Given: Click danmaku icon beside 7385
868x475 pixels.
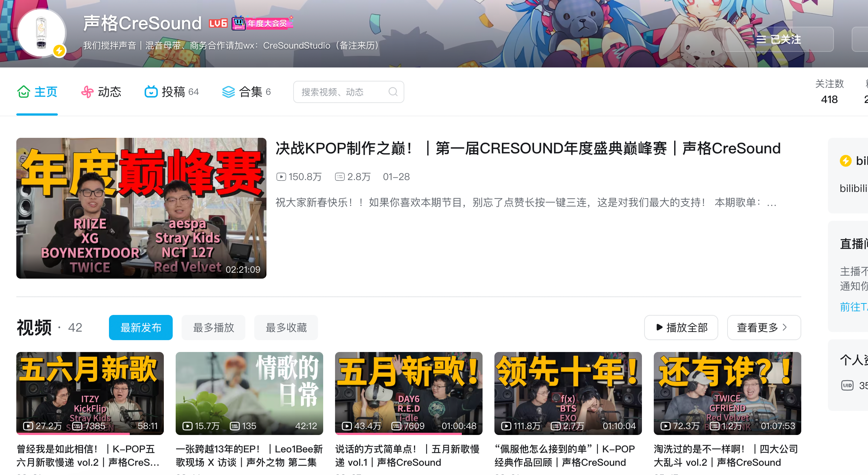Looking at the screenshot, I should [x=77, y=426].
